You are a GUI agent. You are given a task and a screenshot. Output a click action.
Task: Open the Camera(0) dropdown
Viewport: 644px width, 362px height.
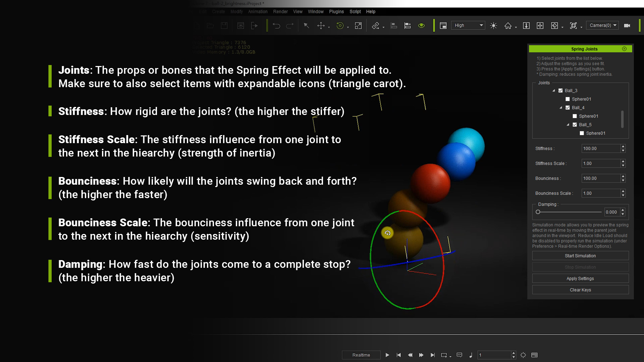(x=602, y=25)
